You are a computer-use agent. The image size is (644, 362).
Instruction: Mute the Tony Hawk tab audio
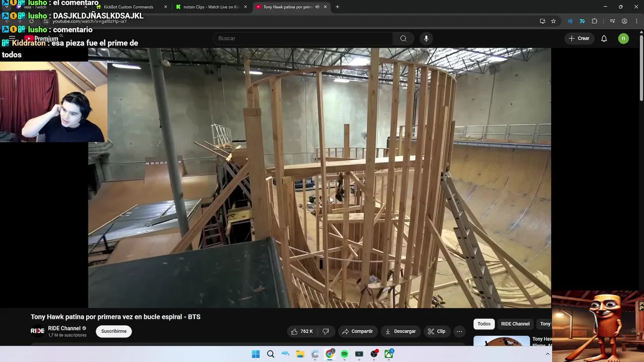[317, 7]
